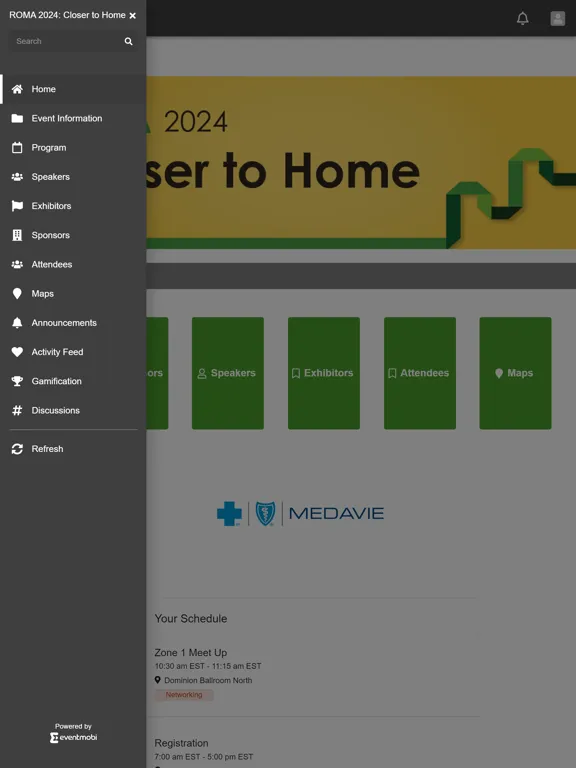Click the Search input field
Screen dimensions: 576x768
tap(73, 41)
